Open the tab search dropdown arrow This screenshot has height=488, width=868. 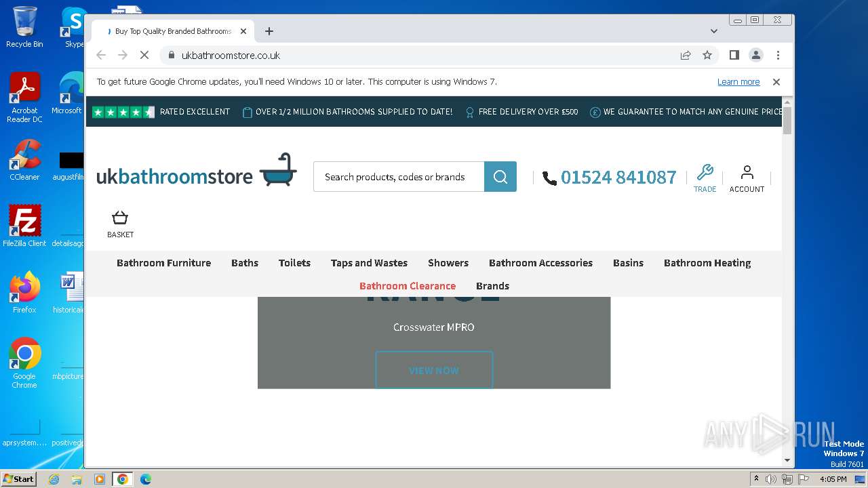click(714, 31)
